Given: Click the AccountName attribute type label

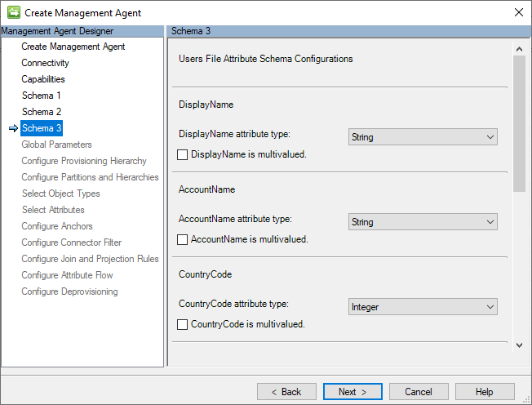Looking at the screenshot, I should (235, 219).
